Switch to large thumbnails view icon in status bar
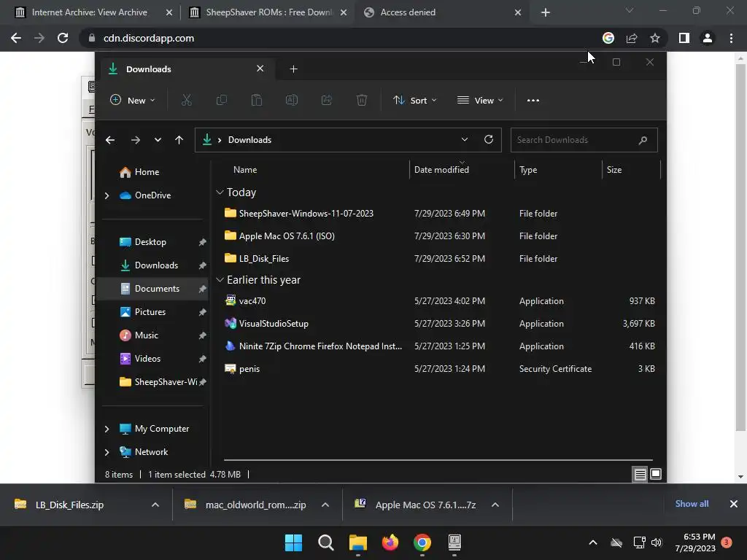The width and height of the screenshot is (747, 560). [x=656, y=474]
